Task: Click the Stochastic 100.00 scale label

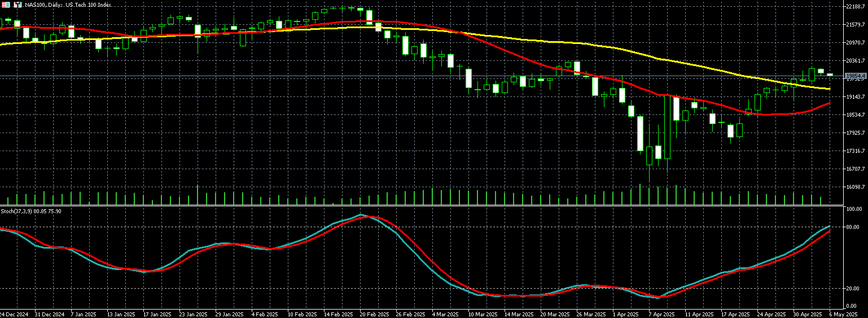Action: point(853,209)
